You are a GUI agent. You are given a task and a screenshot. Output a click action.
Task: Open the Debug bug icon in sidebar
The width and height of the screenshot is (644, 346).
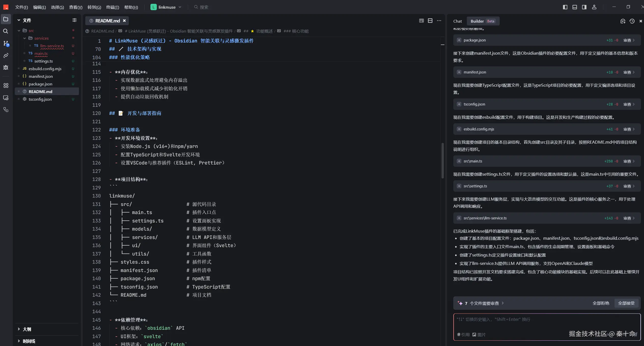tap(6, 67)
